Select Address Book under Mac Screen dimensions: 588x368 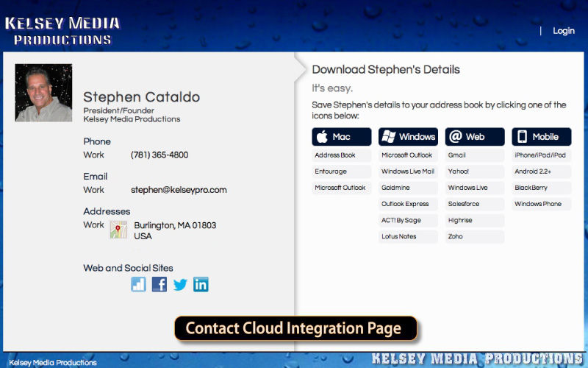pyautogui.click(x=342, y=155)
